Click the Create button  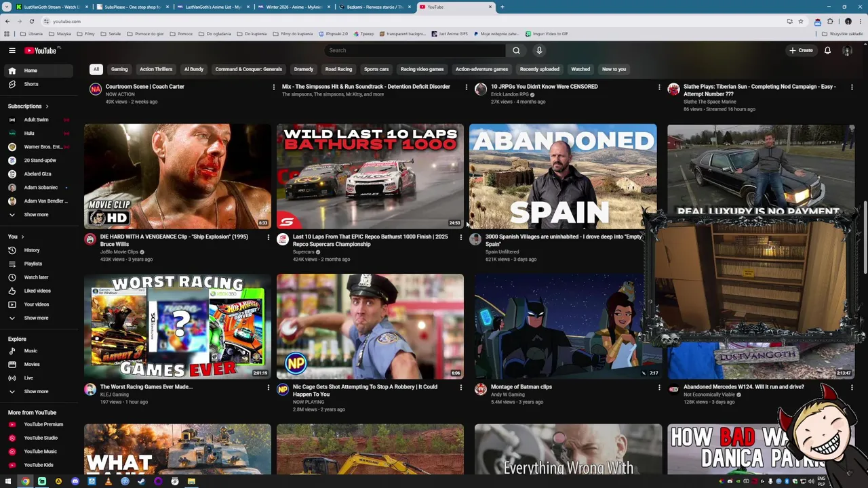click(800, 50)
